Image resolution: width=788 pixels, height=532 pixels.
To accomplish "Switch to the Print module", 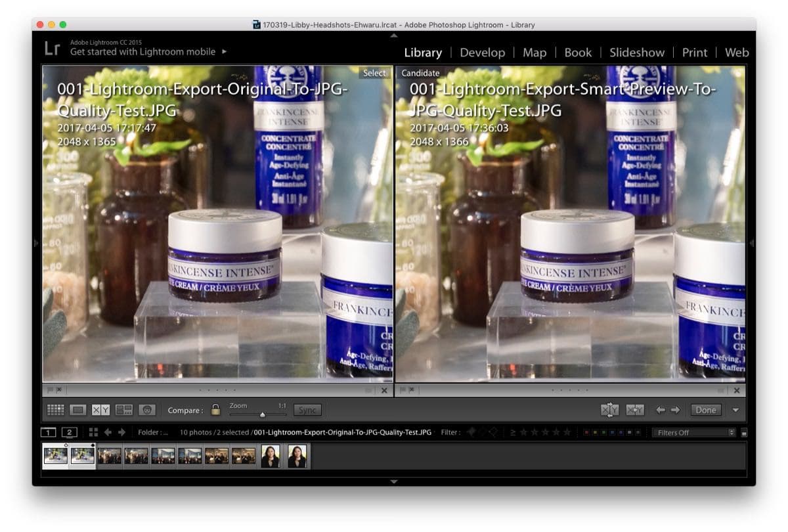I will (695, 53).
